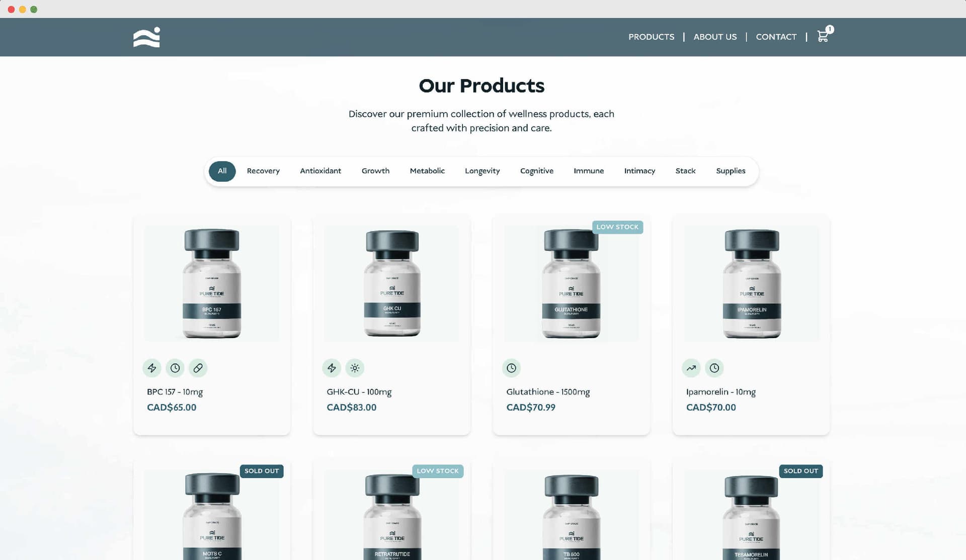Click the Ipamorelin vial product image

752,284
